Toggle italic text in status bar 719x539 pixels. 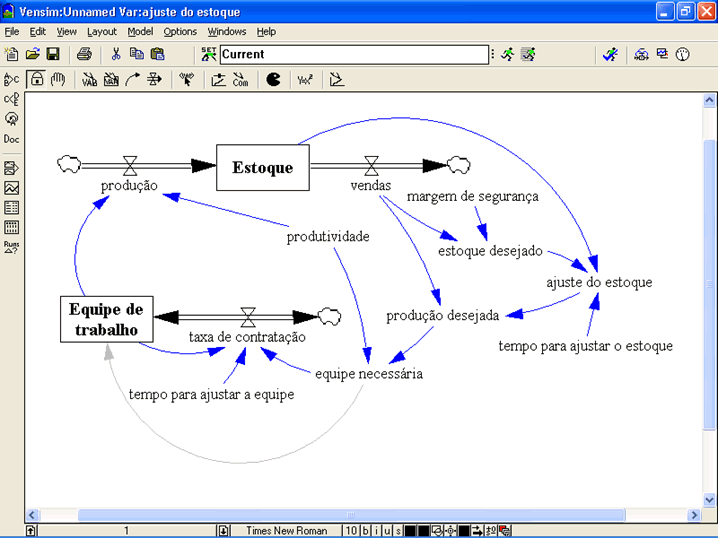tap(376, 530)
